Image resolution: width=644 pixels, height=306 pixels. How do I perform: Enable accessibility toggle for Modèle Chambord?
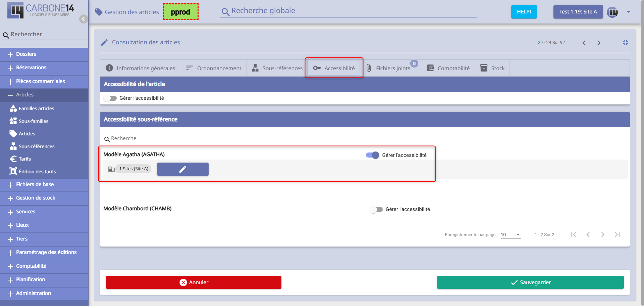coord(376,209)
